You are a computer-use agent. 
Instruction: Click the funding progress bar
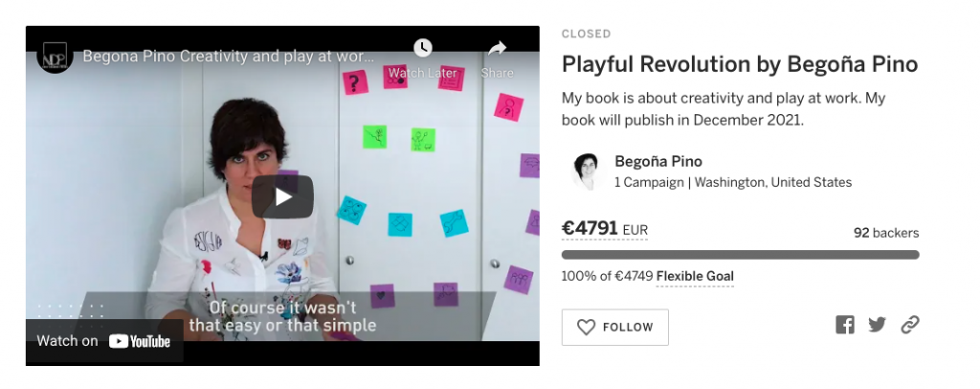[x=740, y=255]
